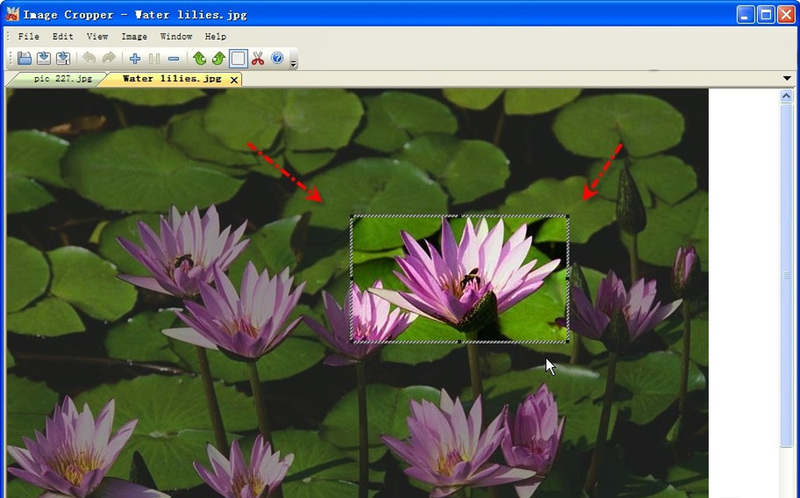Select the Water lilies.jpg tab
The image size is (800, 498).
click(x=172, y=79)
